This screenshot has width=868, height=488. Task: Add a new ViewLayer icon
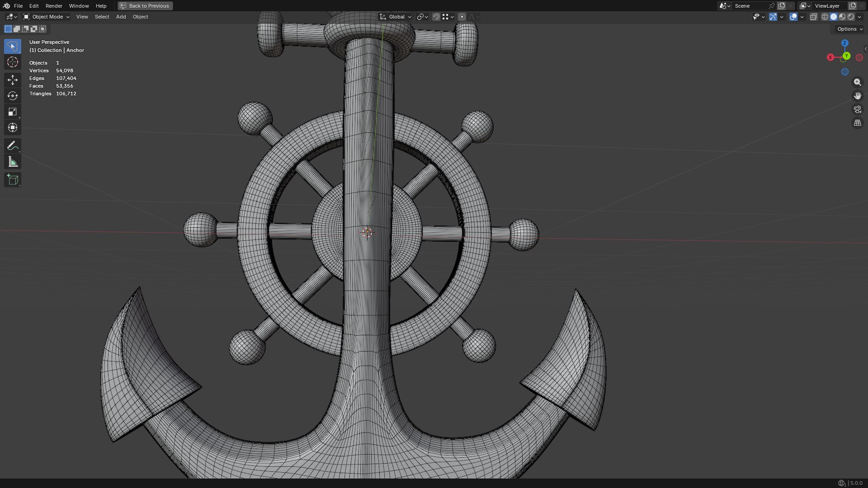click(853, 6)
